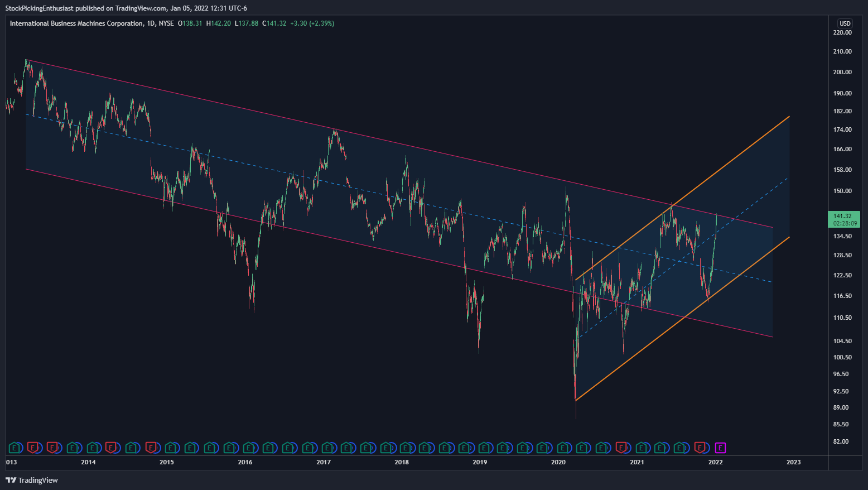Click the +3.30 (+2.39%) change value

[312, 23]
